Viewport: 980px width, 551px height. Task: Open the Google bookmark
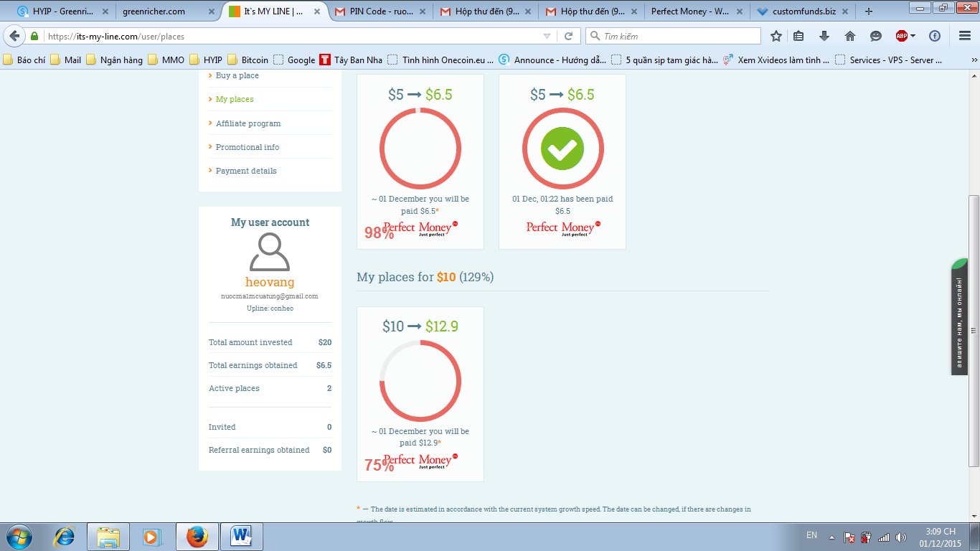(x=295, y=60)
